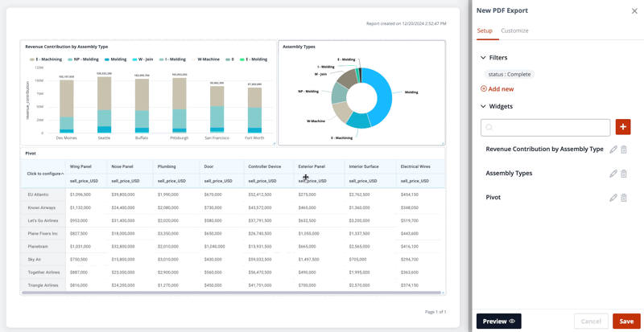Screen dimensions: 644x332
Task: Switch to the Customize tab
Action: click(514, 31)
